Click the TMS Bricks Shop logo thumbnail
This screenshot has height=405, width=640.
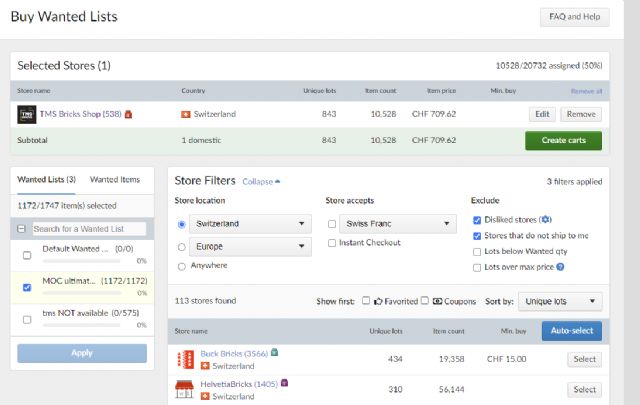27,114
